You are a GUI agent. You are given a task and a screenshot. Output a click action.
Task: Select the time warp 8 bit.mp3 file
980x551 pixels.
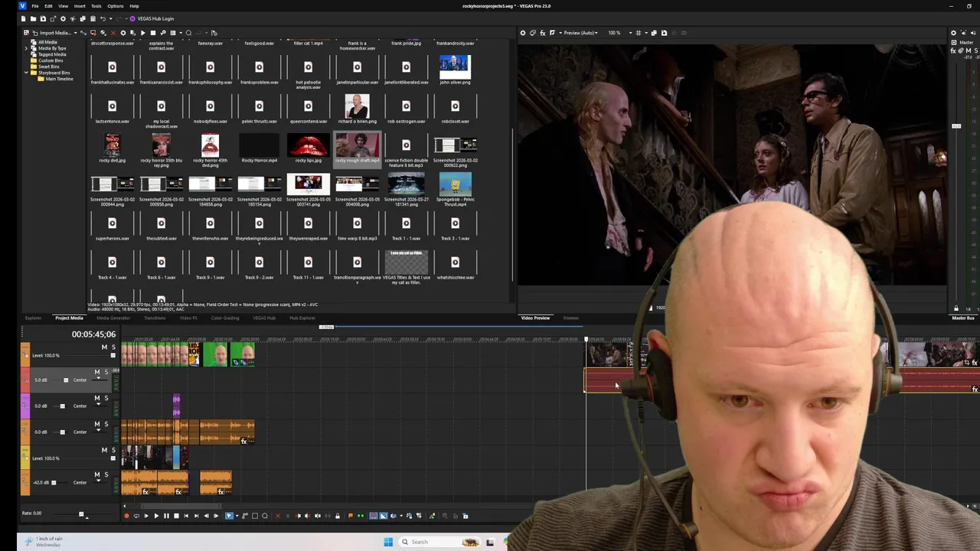pyautogui.click(x=357, y=223)
